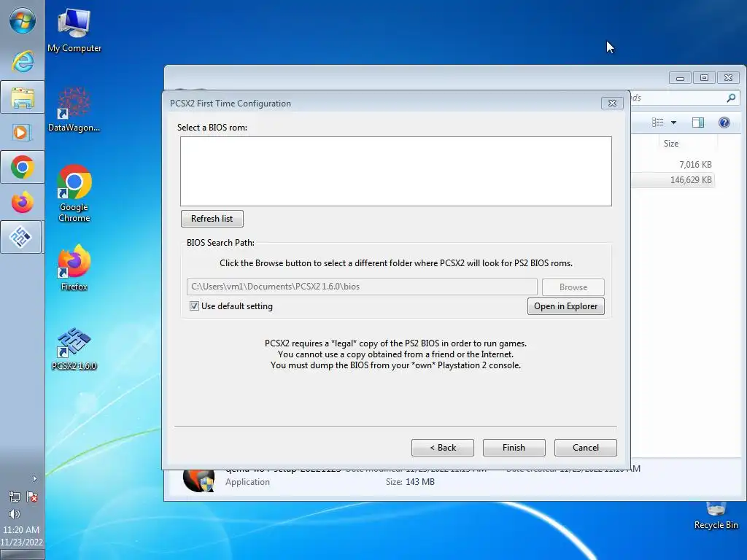Click the network tray icon
The height and width of the screenshot is (560, 747).
click(x=15, y=497)
